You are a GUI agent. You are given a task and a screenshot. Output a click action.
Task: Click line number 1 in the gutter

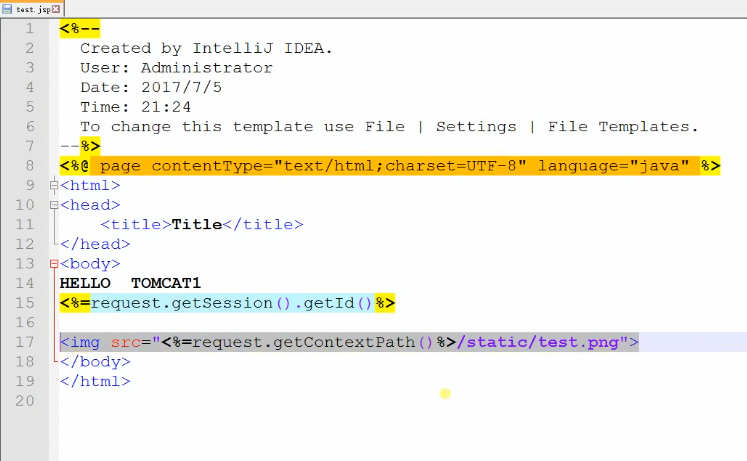(x=30, y=29)
